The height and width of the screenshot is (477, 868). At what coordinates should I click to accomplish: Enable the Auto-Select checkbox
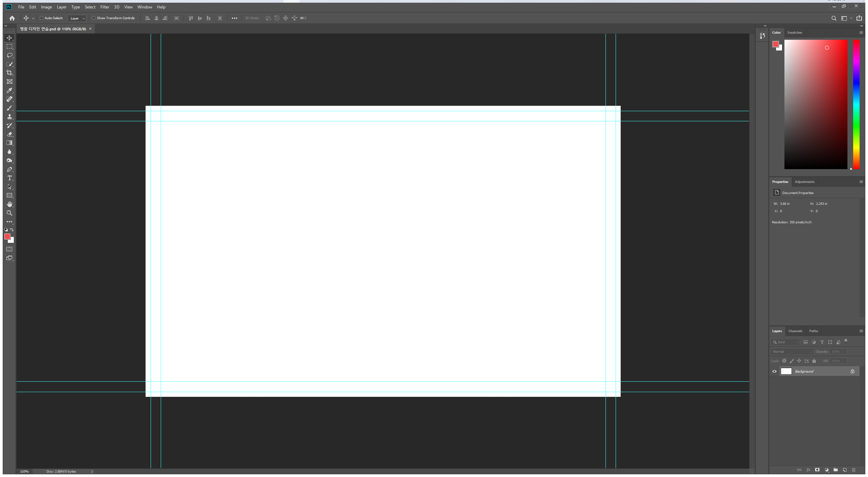tap(41, 18)
